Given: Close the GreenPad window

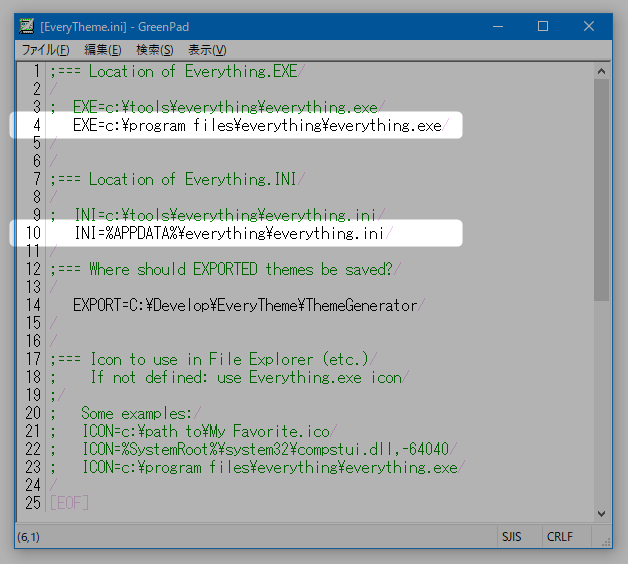Looking at the screenshot, I should (x=589, y=26).
